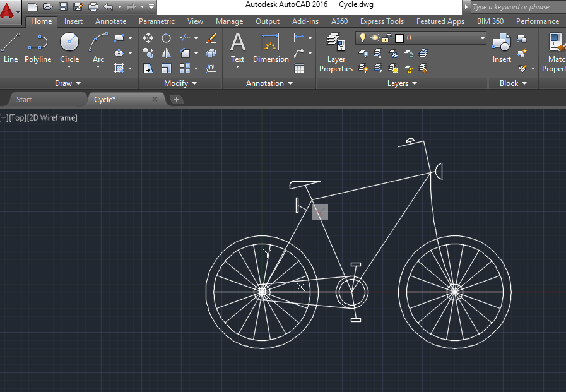This screenshot has height=392, width=566.
Task: Toggle the padlock for layer 0
Action: point(387,37)
